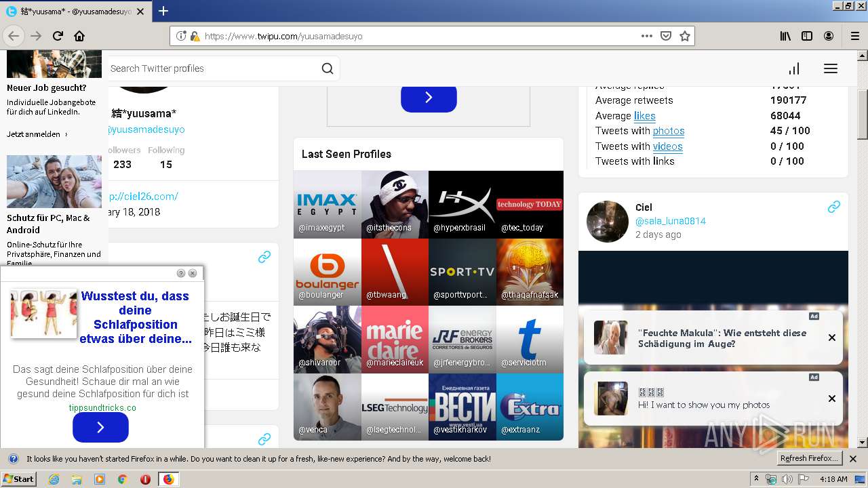Open Opera from the taskbar
This screenshot has width=868, height=488.
point(145,479)
